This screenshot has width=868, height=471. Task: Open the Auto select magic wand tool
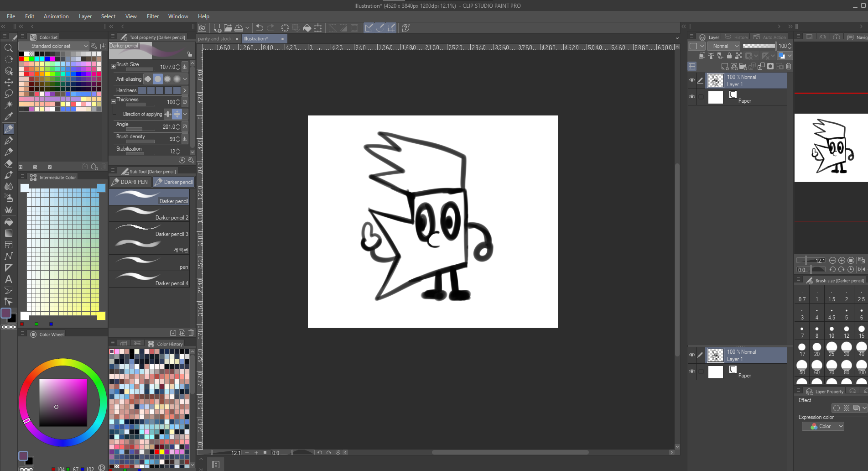(x=8, y=105)
